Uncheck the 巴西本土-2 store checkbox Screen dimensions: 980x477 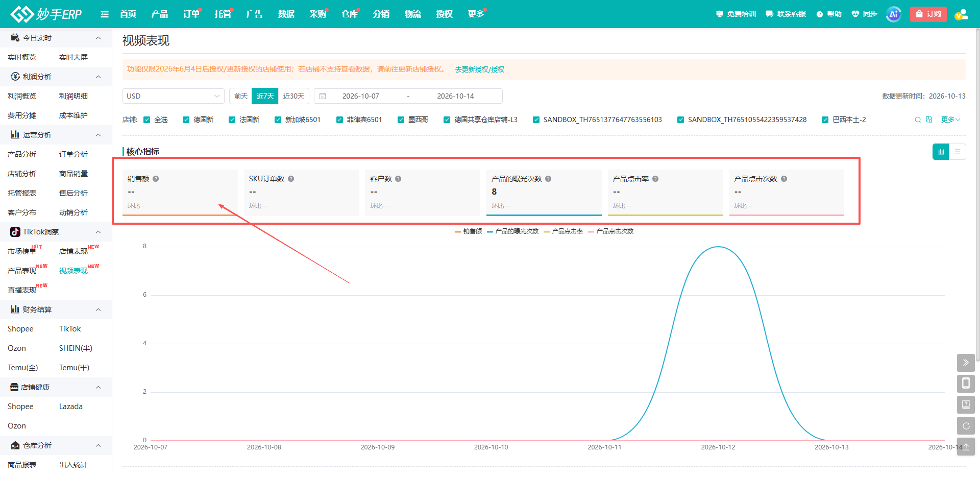(x=825, y=120)
